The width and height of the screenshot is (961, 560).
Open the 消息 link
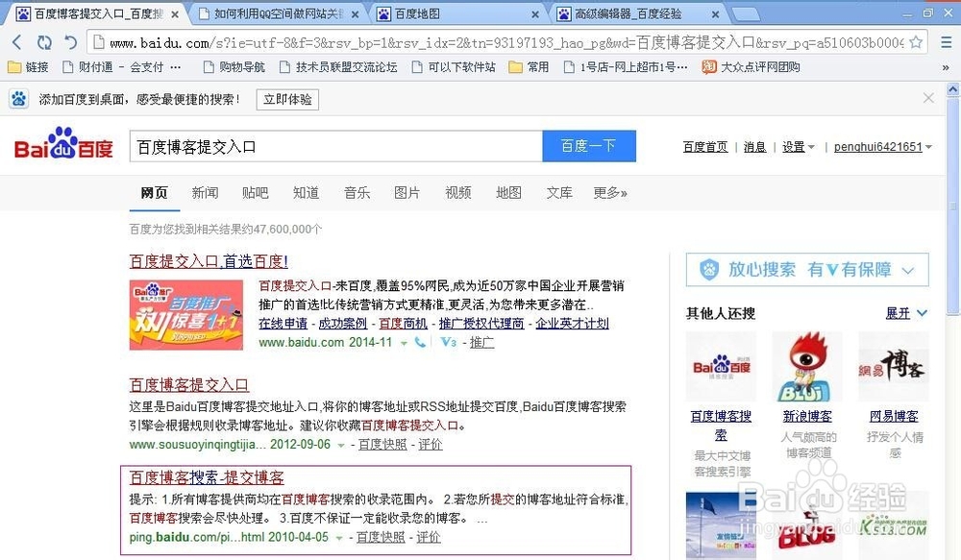click(x=754, y=147)
